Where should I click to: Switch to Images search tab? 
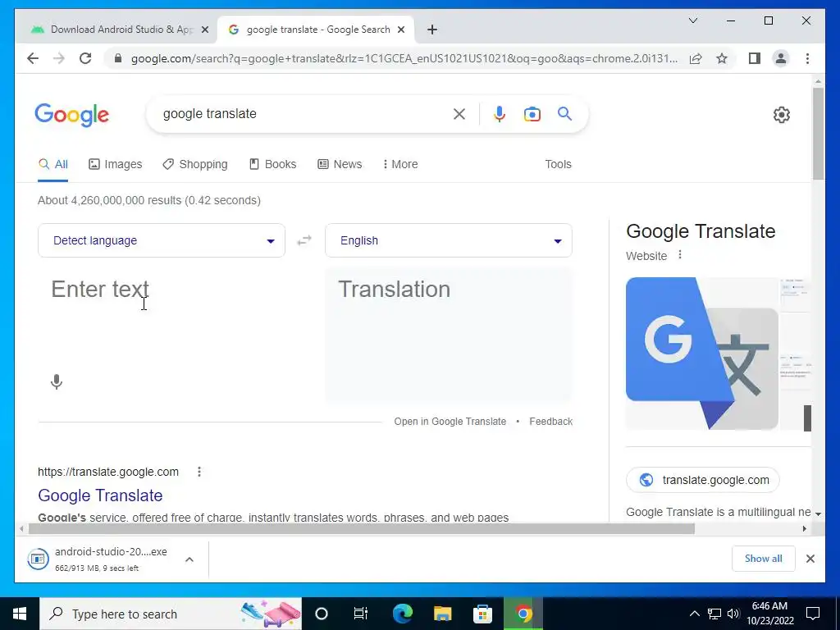tap(116, 164)
